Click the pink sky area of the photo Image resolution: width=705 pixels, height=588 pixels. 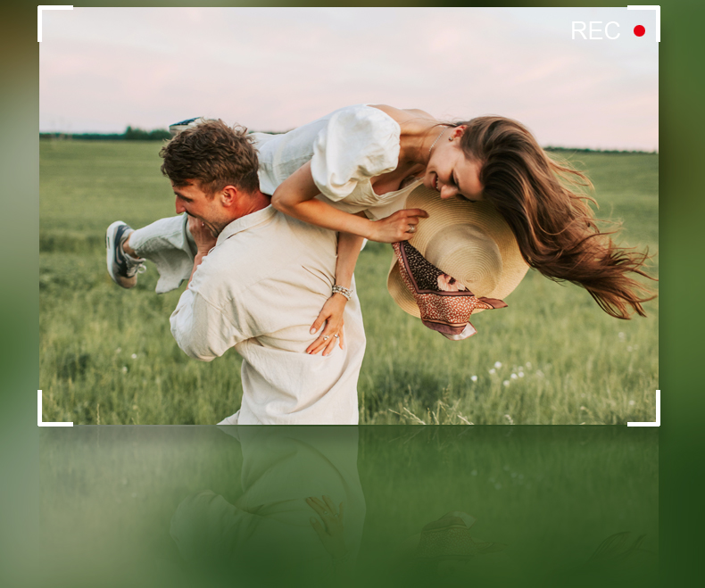pos(268,62)
